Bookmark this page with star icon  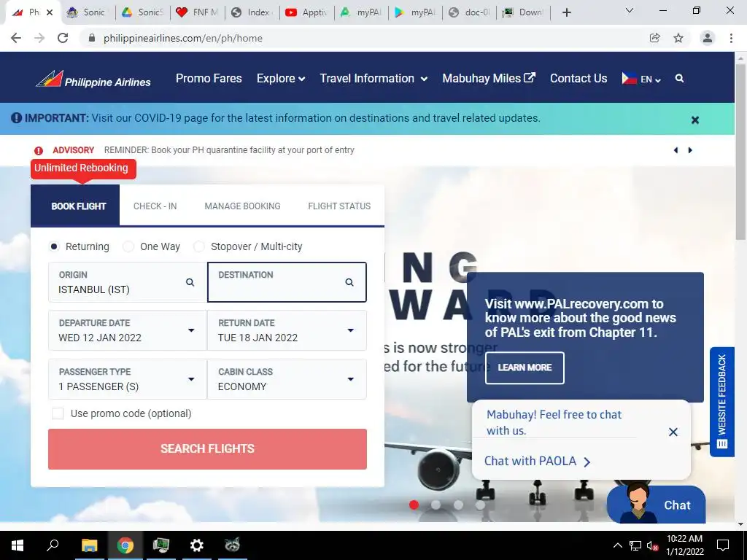678,38
